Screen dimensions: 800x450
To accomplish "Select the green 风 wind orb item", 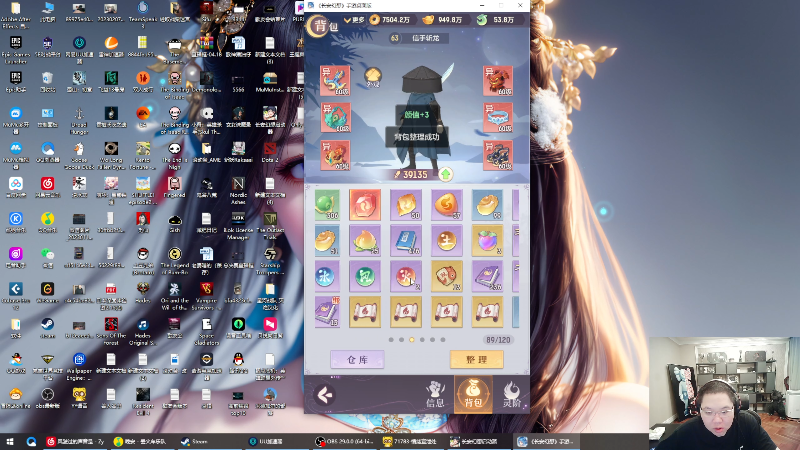I will tap(365, 276).
